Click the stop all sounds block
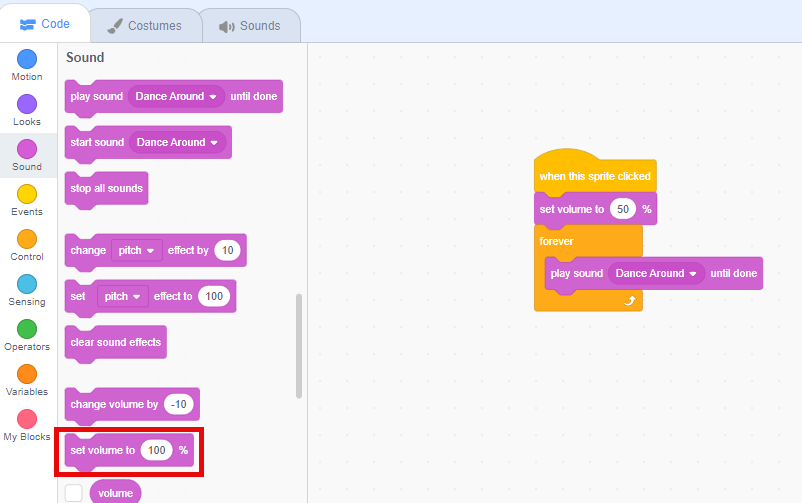This screenshot has width=802, height=503. (x=106, y=189)
